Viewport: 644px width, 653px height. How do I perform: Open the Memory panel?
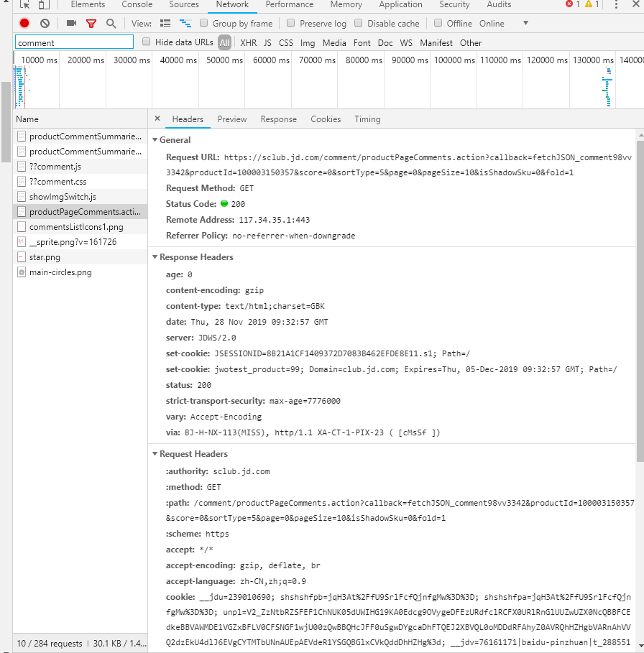(x=346, y=4)
